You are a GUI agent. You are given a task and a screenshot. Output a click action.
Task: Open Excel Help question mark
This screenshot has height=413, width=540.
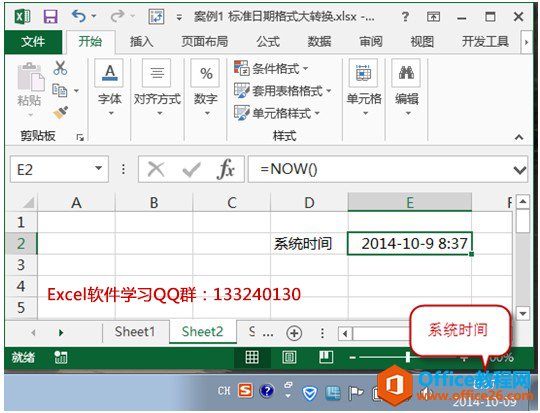point(405,17)
